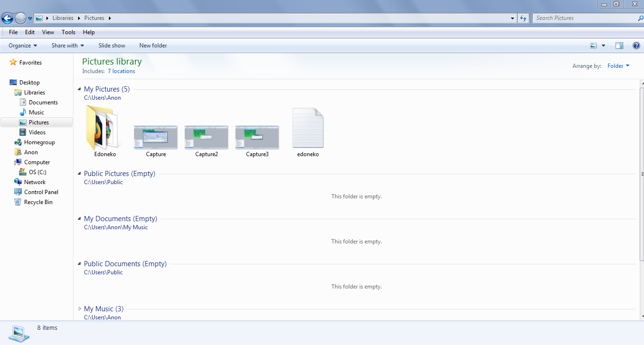
Task: Collapse the My Pictures group
Action: point(80,89)
